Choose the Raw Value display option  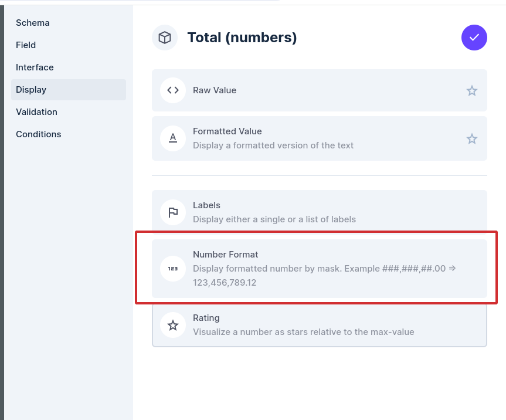pos(319,90)
